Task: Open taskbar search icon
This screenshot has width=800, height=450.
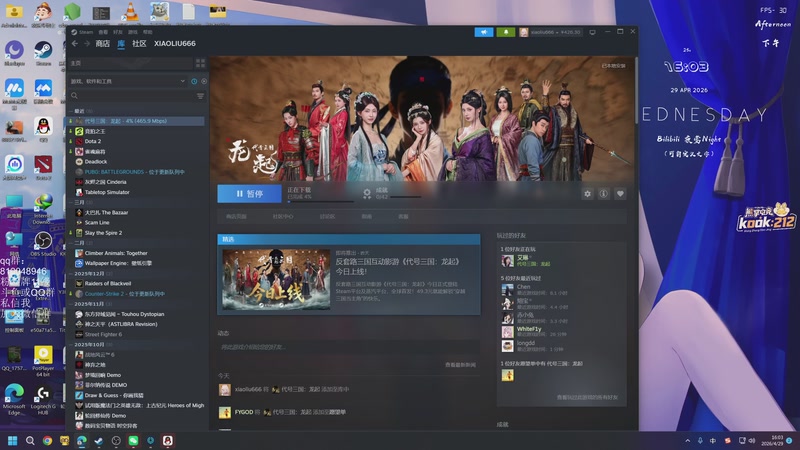Action: 30,440
